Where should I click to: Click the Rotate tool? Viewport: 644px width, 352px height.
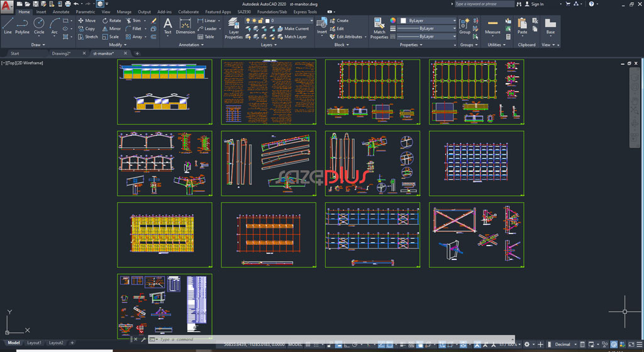(x=112, y=21)
